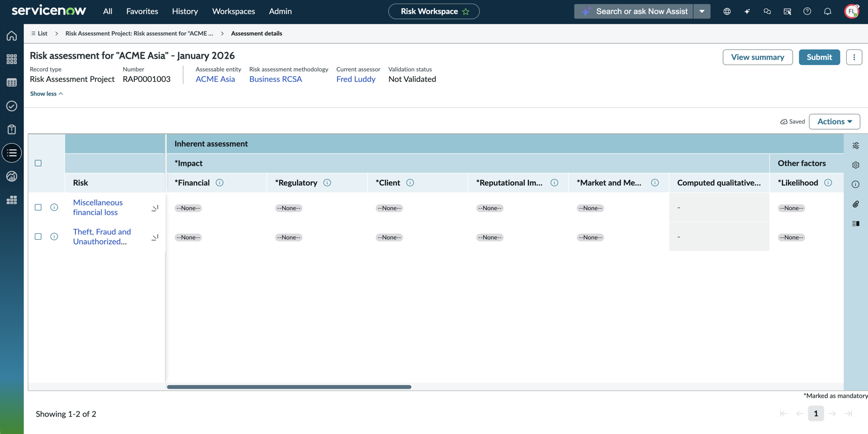Open the sidebar discussions icon in the header

click(x=787, y=11)
